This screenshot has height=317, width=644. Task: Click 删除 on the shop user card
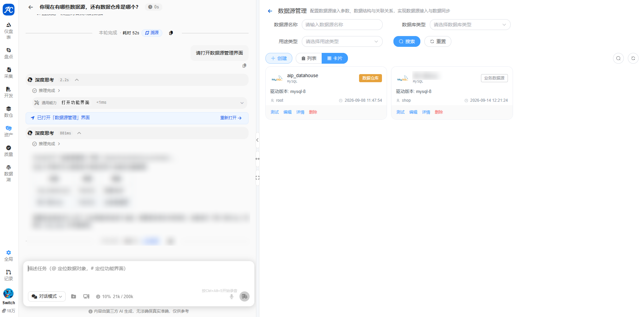point(439,112)
